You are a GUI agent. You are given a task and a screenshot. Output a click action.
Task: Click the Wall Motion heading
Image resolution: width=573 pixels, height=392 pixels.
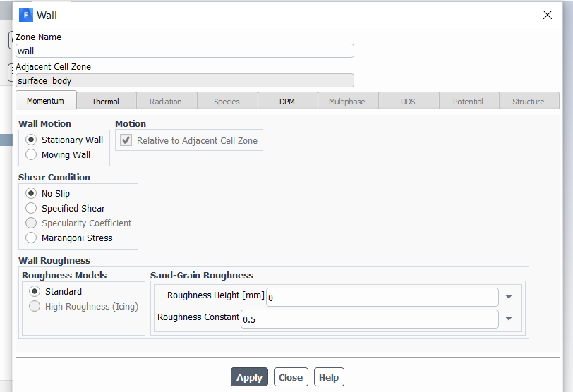coord(44,123)
